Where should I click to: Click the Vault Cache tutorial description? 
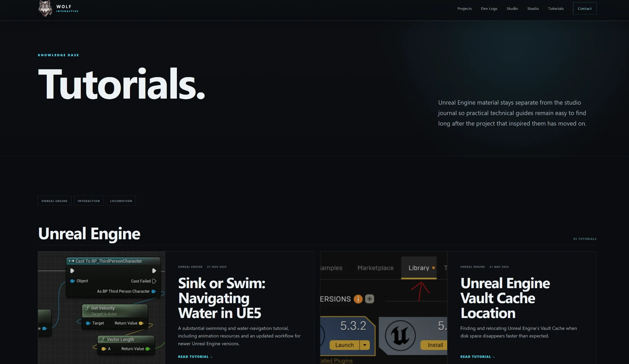coord(519,332)
